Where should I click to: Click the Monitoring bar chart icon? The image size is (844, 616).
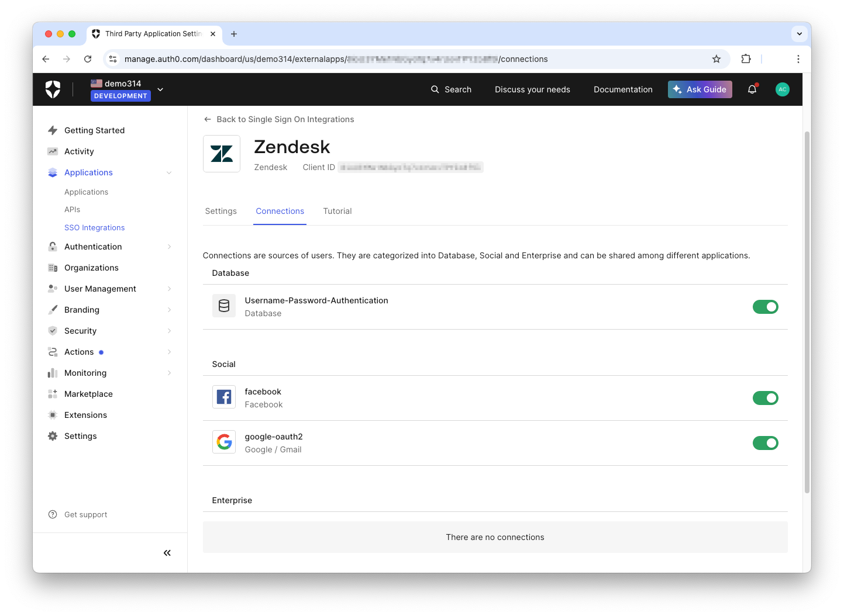point(53,373)
